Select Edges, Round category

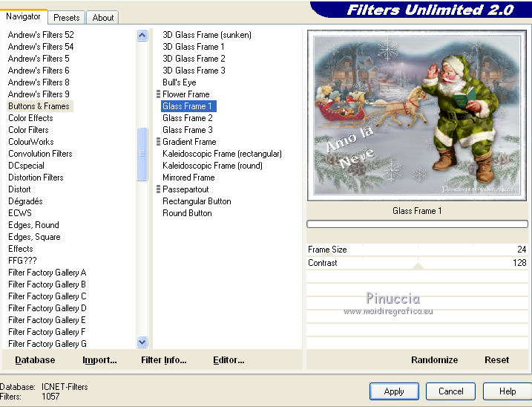pos(33,225)
